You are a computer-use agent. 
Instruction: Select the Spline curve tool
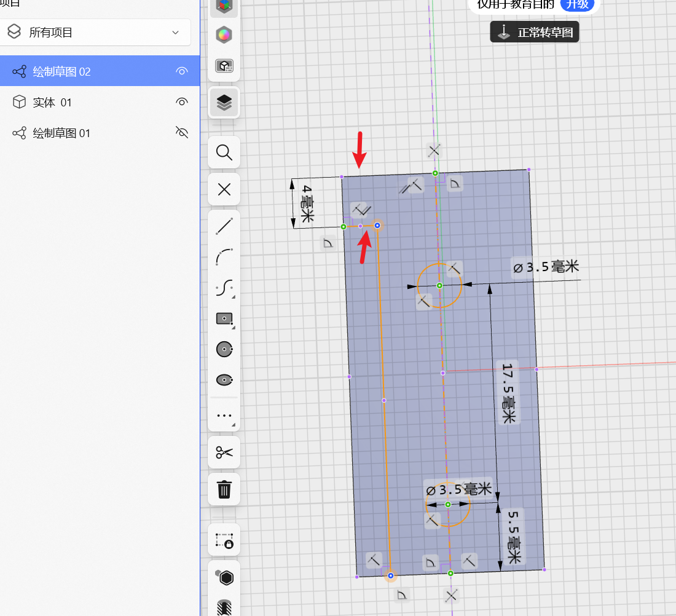(x=224, y=288)
